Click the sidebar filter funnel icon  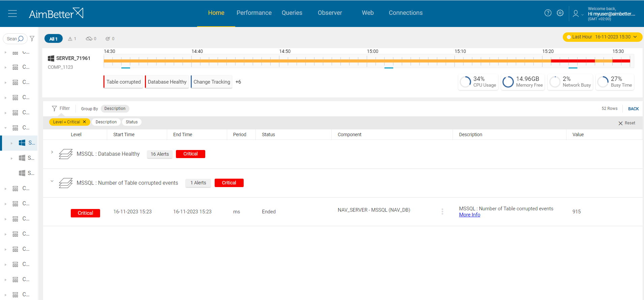(32, 39)
